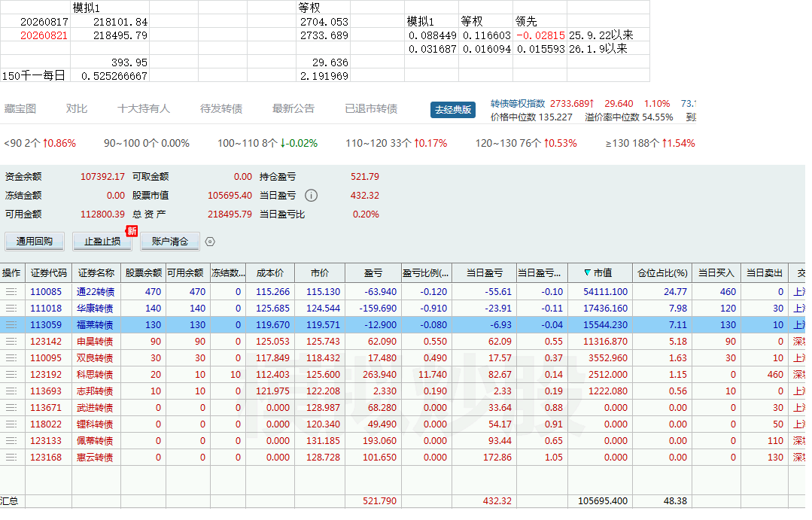The width and height of the screenshot is (812, 520).
Task: Click the info icon next to 当日盈亏
Action: (311, 195)
